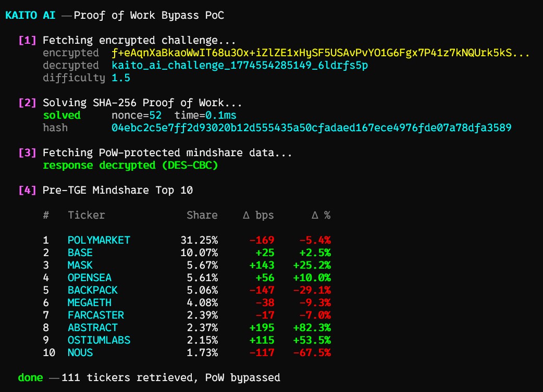The image size is (543, 392).
Task: Click the +10.0% change value
Action: (x=312, y=277)
